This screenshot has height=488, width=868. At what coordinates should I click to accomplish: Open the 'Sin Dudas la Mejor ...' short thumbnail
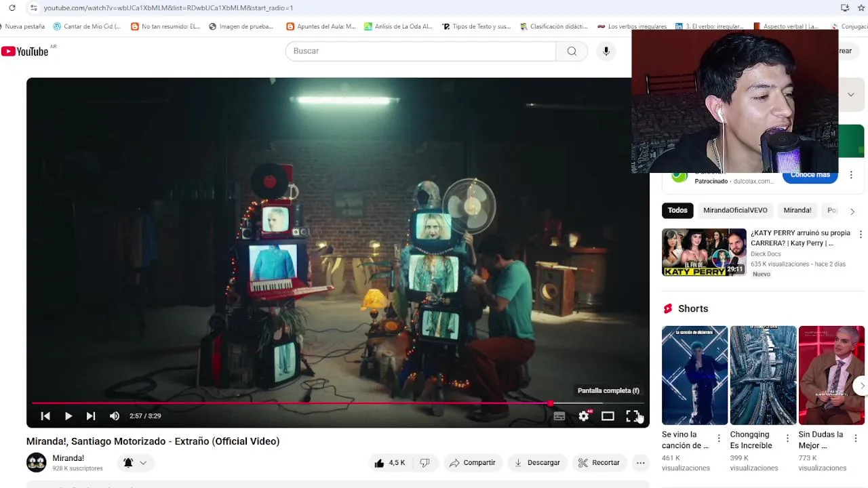(x=831, y=375)
